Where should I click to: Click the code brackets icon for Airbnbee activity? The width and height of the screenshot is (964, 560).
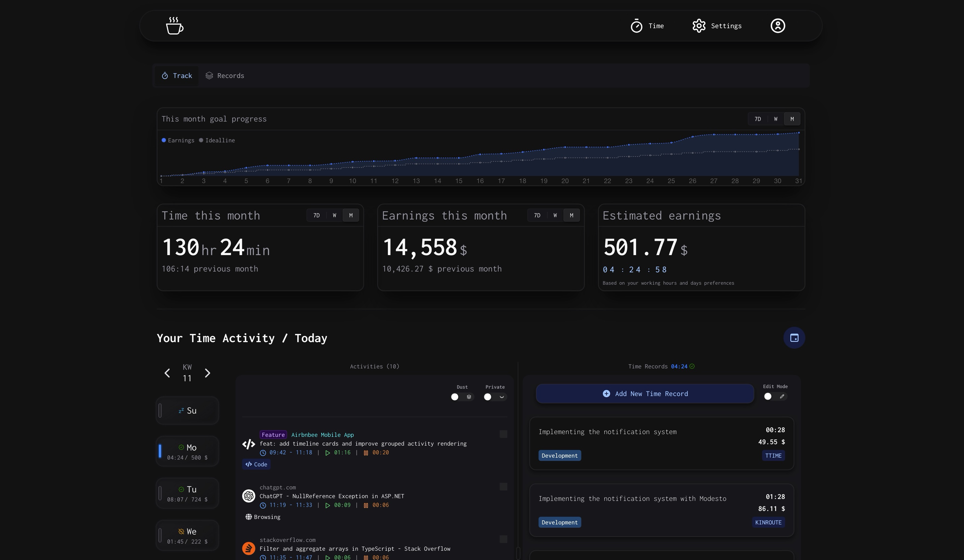249,444
